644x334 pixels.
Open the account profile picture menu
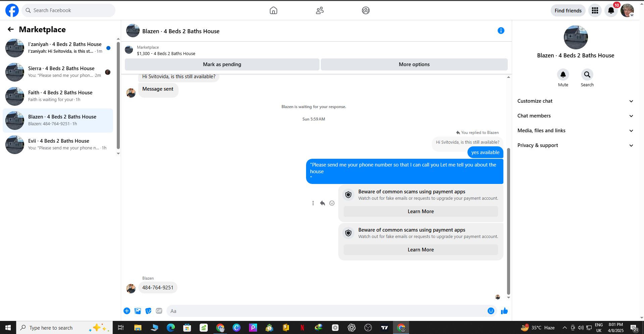(x=627, y=10)
